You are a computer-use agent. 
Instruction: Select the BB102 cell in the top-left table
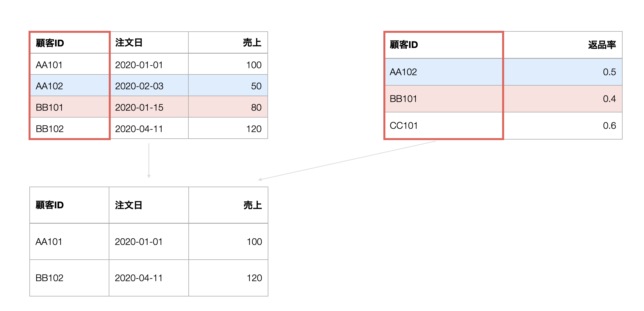[70, 128]
